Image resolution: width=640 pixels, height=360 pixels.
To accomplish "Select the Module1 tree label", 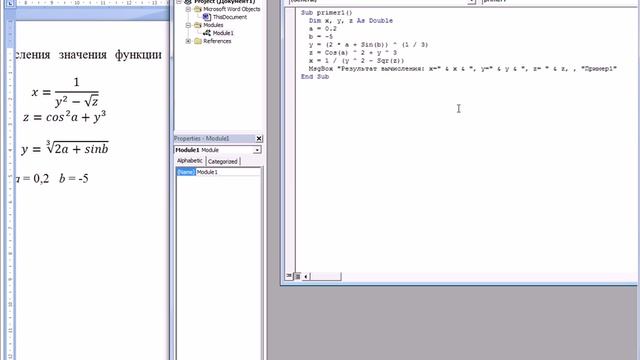I will pos(223,33).
